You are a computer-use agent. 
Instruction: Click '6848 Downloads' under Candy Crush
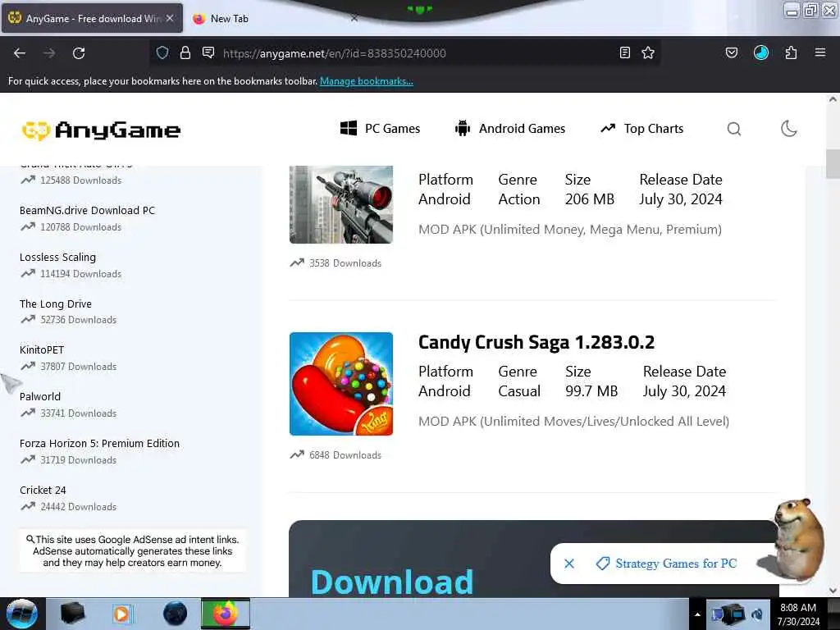click(x=345, y=455)
